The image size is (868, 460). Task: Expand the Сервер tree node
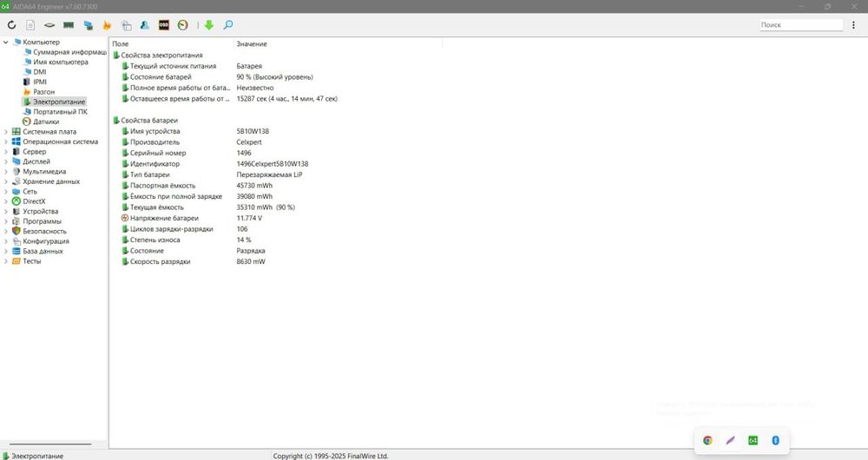coord(6,152)
